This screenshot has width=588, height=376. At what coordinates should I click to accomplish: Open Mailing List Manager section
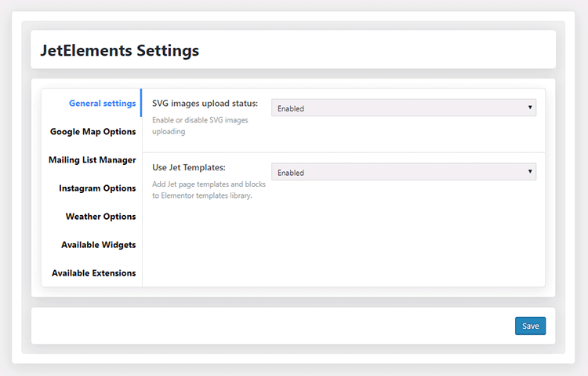[93, 160]
